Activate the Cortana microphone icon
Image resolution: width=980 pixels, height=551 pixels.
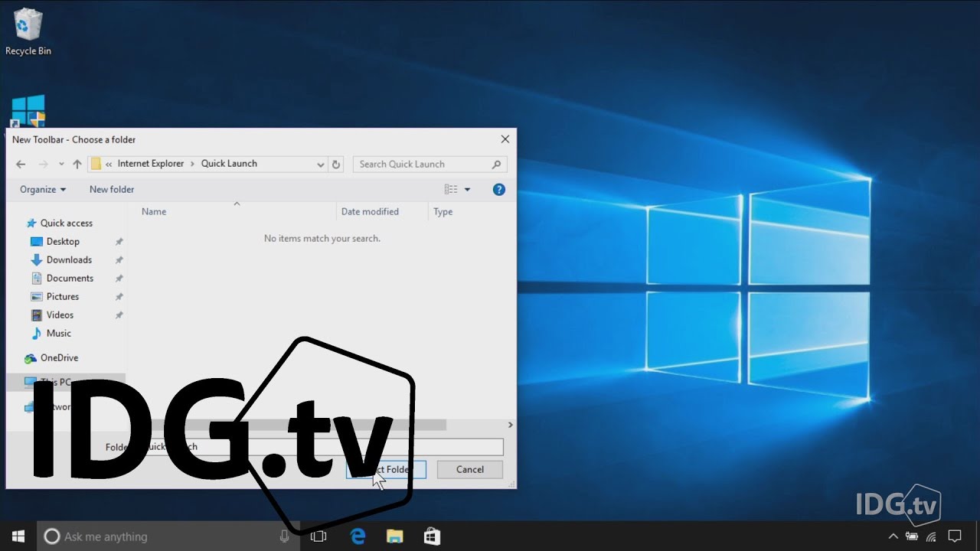(x=284, y=536)
